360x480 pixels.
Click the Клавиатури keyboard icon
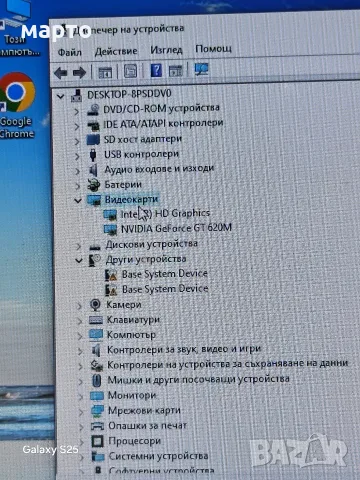coord(96,320)
